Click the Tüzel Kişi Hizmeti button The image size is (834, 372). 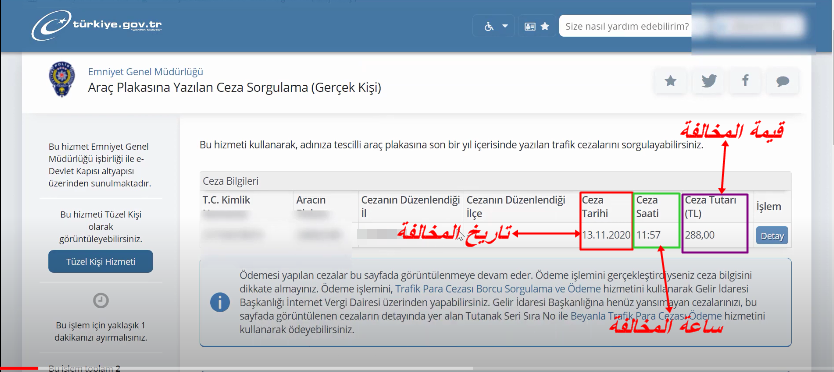(x=101, y=262)
